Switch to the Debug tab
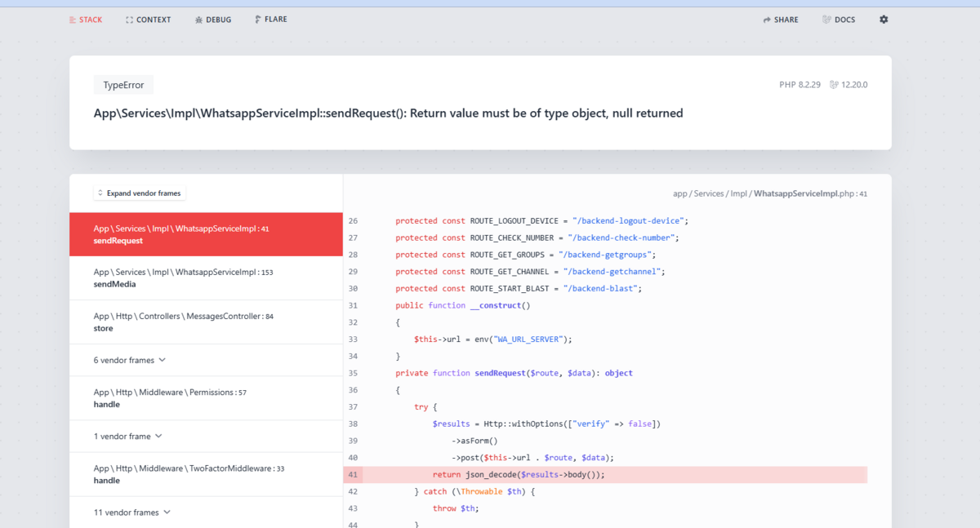 coord(219,20)
